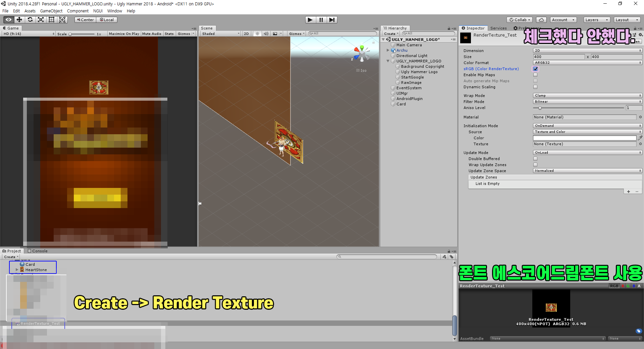Enable Mip Maps checkbox

pos(535,75)
